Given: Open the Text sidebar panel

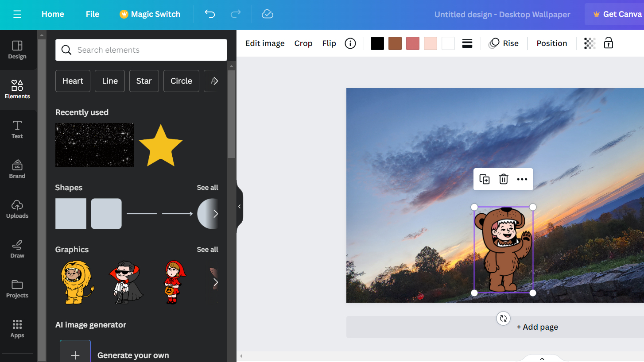Looking at the screenshot, I should tap(17, 130).
